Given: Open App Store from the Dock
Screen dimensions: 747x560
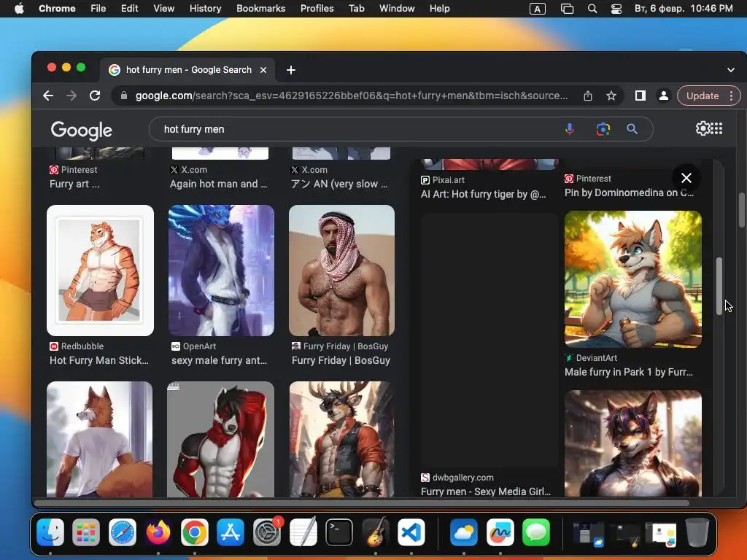Looking at the screenshot, I should pos(231,532).
